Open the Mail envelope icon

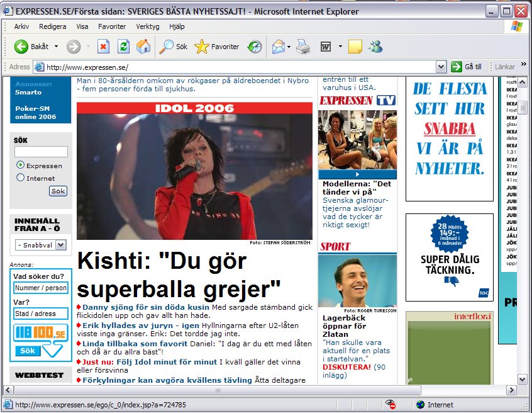(x=278, y=47)
